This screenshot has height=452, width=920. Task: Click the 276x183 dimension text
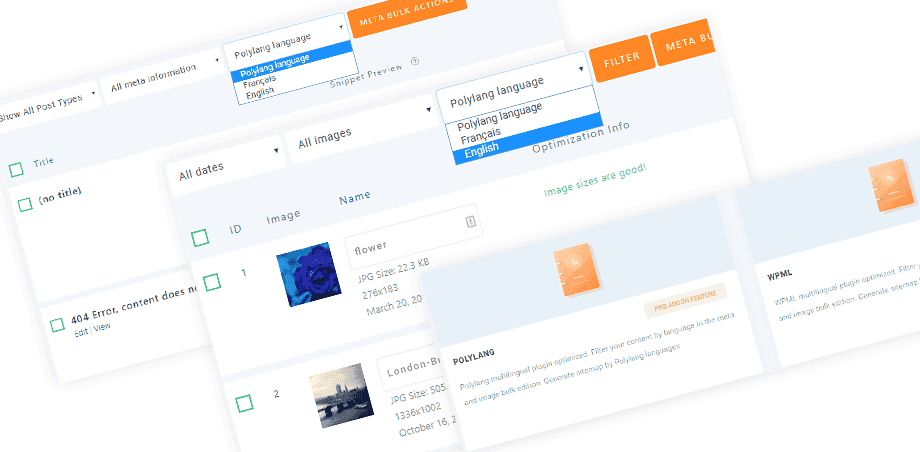point(381,293)
